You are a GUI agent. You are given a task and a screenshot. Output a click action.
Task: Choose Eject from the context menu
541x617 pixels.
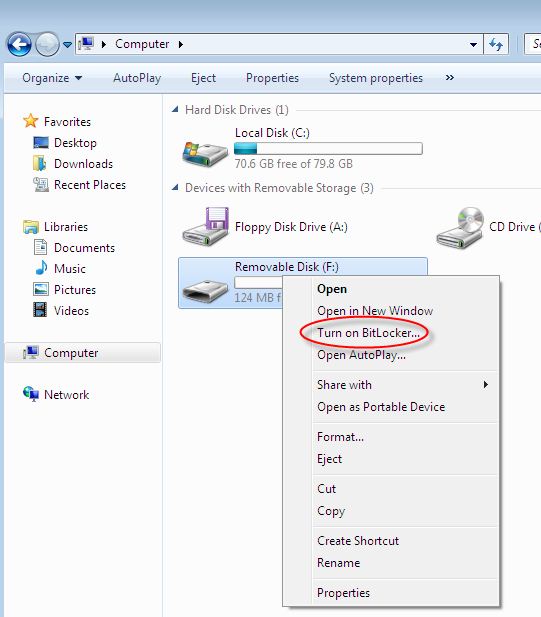391,459
